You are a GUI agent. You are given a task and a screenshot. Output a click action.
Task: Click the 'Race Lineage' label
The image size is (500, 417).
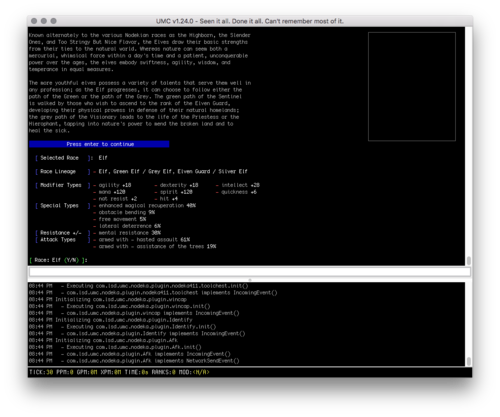[x=58, y=171]
